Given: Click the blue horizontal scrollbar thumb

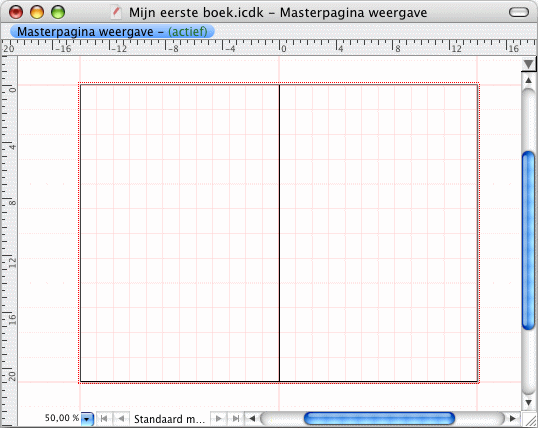Looking at the screenshot, I should pyautogui.click(x=379, y=418).
